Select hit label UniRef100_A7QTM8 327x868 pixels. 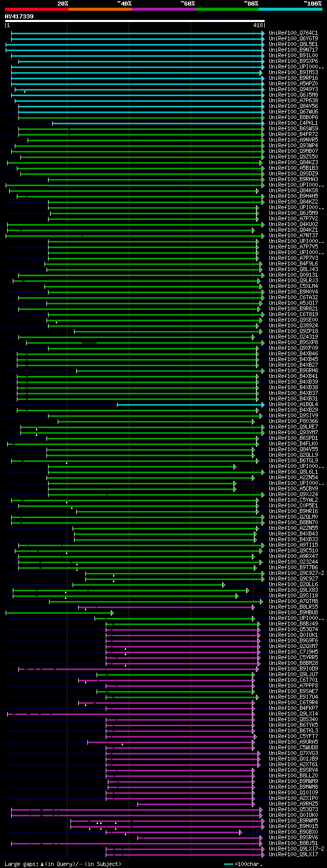point(293,601)
